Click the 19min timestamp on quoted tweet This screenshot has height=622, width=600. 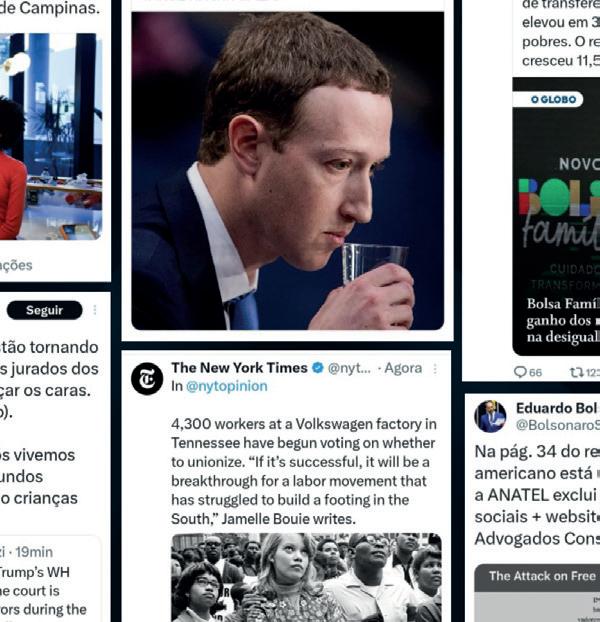coord(34,552)
